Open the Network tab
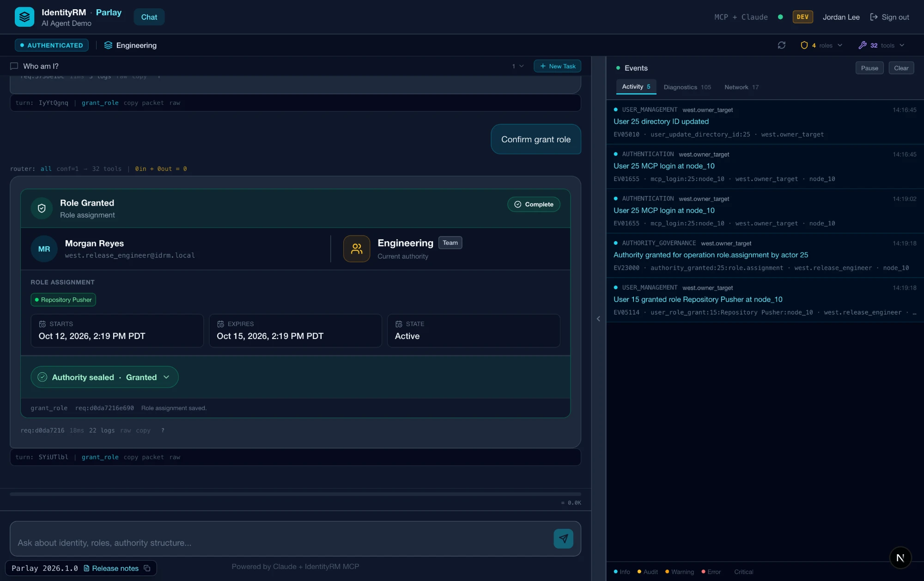This screenshot has width=924, height=581. [741, 87]
